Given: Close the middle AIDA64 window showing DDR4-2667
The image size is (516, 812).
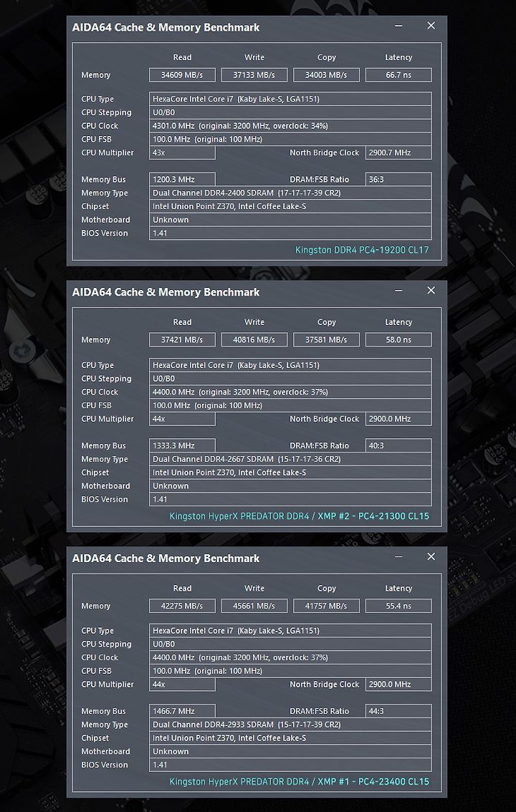Looking at the screenshot, I should point(431,291).
